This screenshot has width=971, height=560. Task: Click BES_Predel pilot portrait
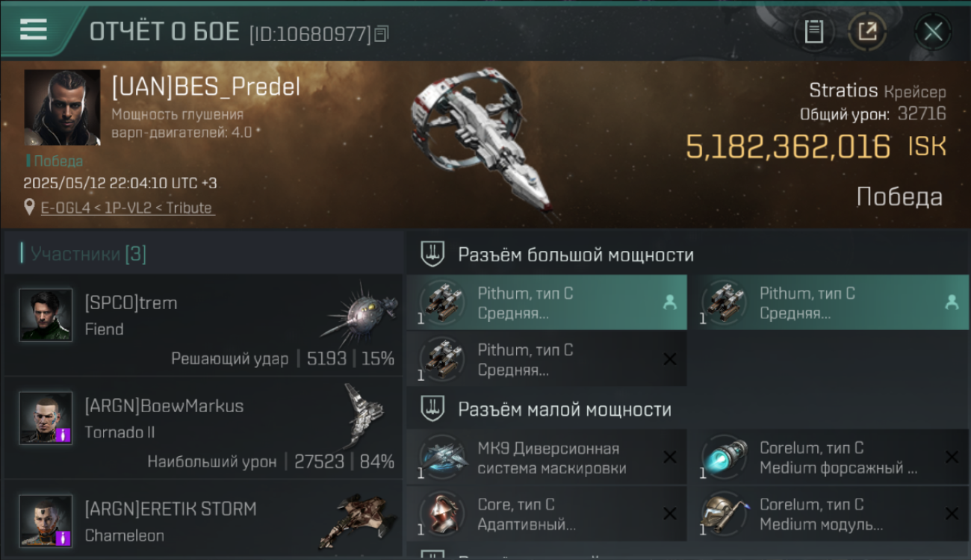62,108
